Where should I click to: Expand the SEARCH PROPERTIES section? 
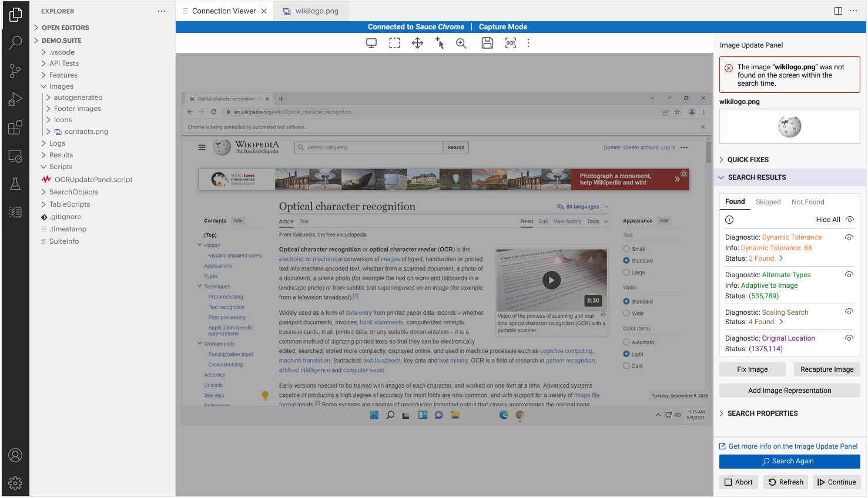[x=789, y=413]
